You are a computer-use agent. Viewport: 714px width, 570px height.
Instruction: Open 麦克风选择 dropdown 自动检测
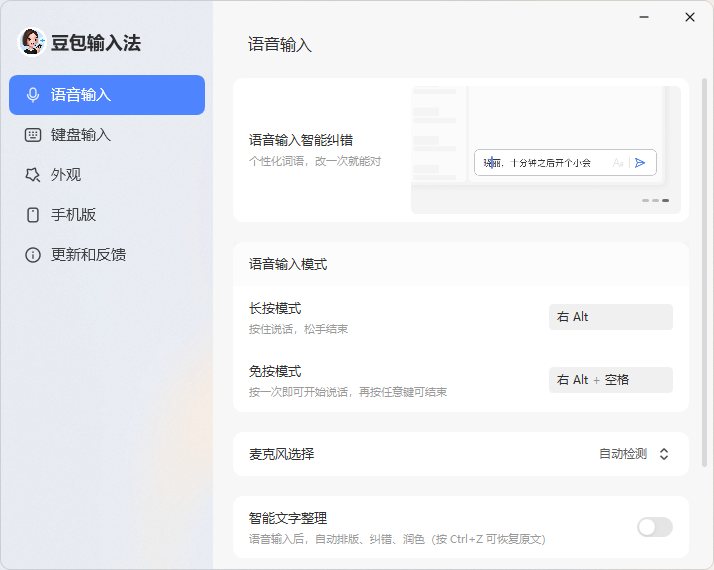point(633,454)
